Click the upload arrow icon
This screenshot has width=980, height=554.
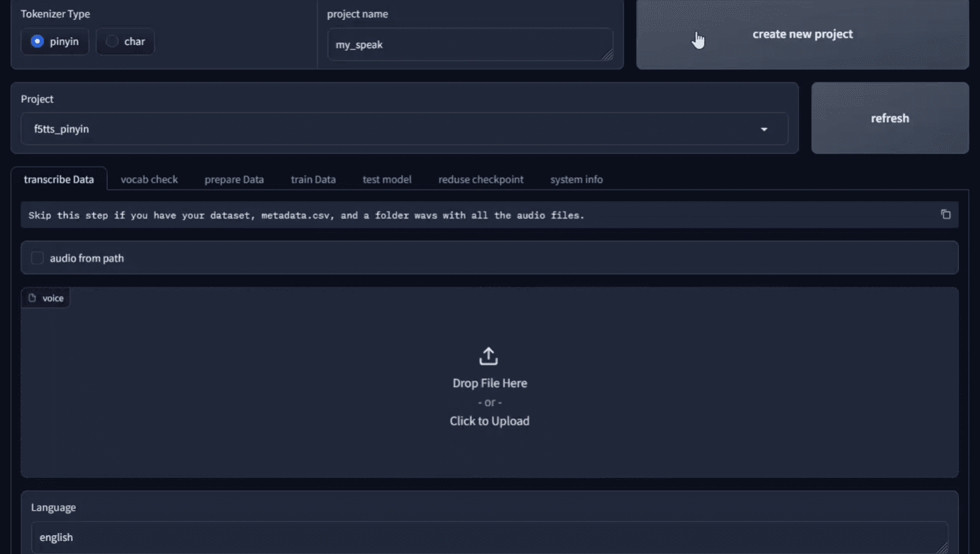(488, 356)
